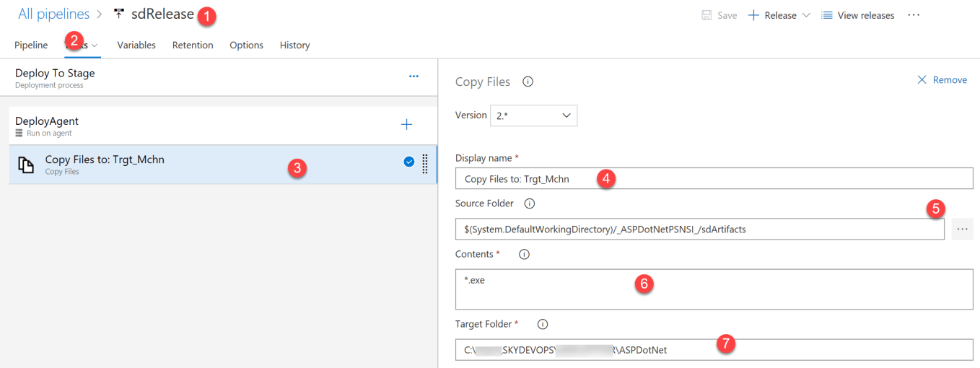Open the Retention tab
Image resolution: width=980 pixels, height=368 pixels.
[x=193, y=45]
